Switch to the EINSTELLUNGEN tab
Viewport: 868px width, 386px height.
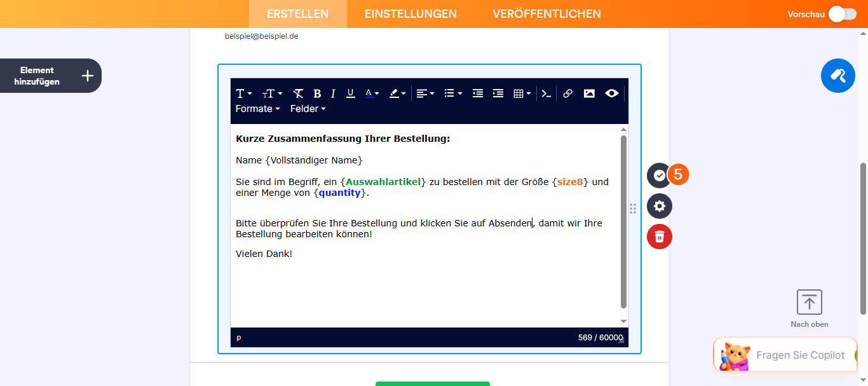[410, 14]
